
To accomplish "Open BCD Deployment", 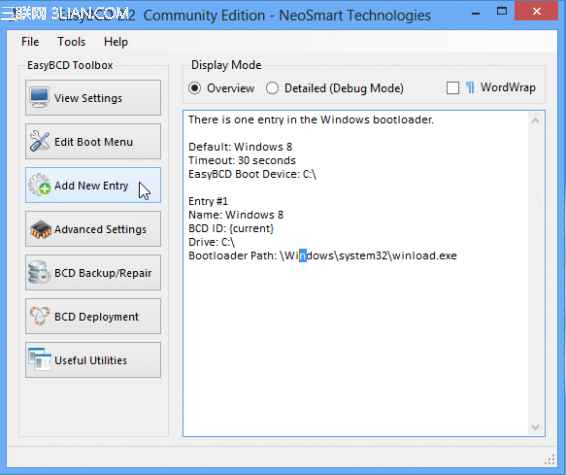I will point(93,316).
